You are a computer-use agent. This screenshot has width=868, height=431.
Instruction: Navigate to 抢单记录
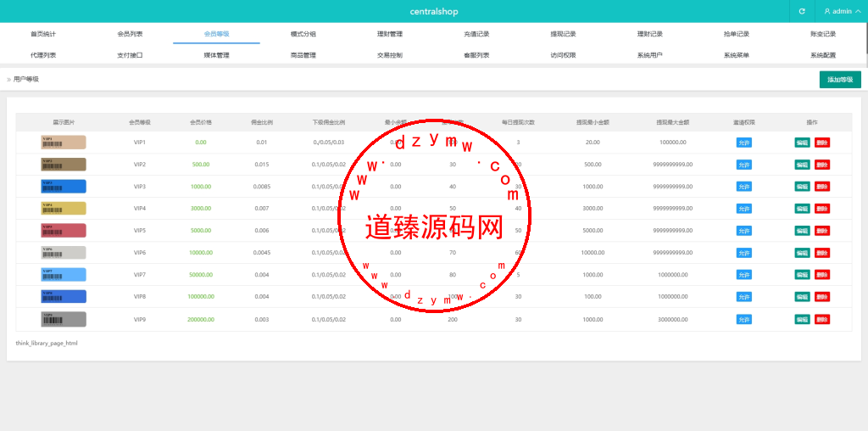(x=737, y=34)
